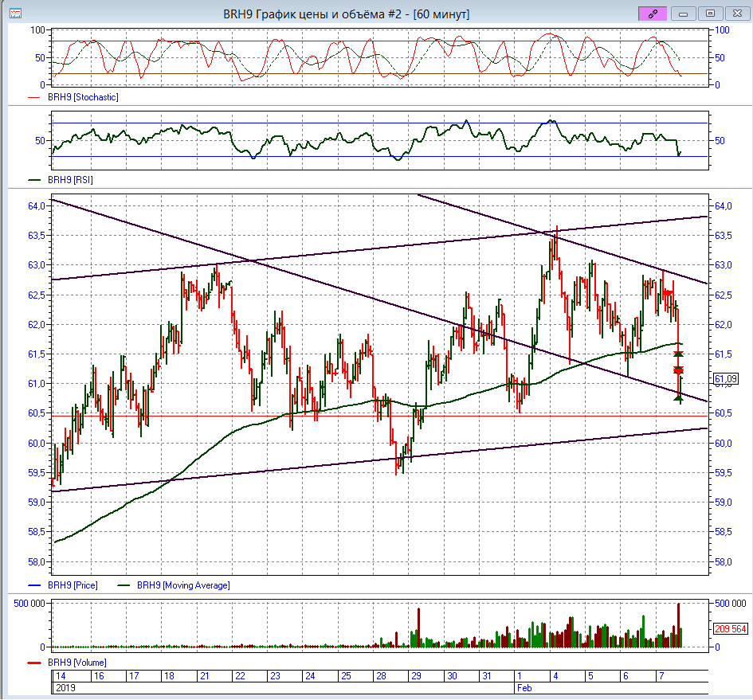Click date 29 on the time axis
753x700 pixels.
416,675
